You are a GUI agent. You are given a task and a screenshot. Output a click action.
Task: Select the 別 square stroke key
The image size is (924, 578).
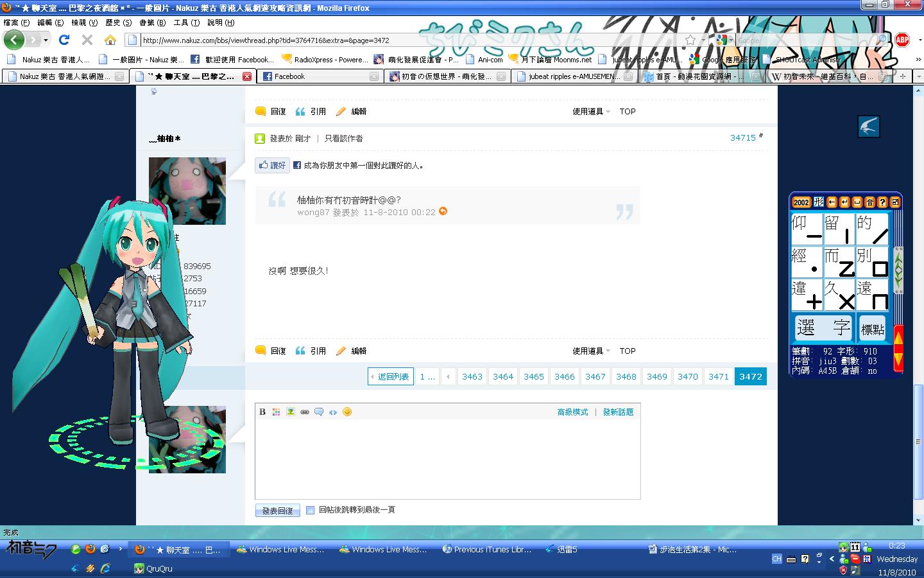tap(872, 262)
